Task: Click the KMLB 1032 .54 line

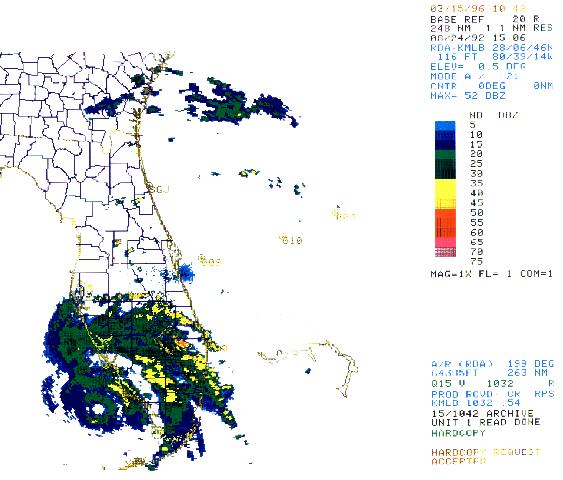Action: (476, 403)
